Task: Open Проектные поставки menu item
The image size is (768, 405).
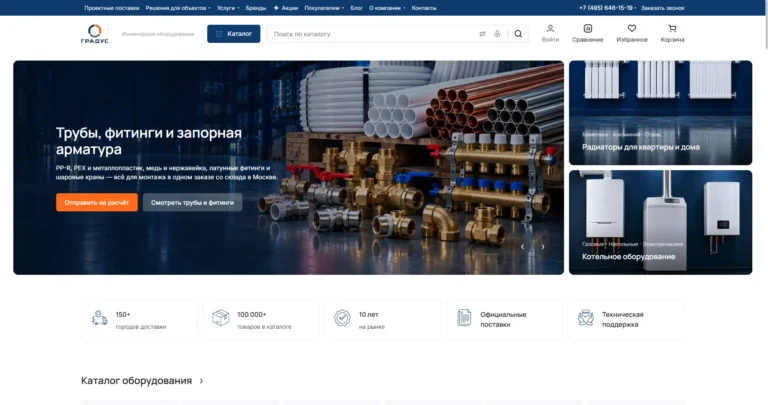Action: 112,8
